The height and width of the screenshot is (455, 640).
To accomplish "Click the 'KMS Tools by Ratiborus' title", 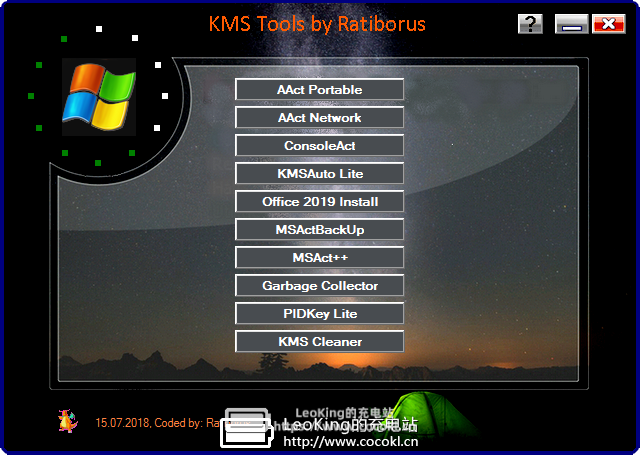I will 317,24.
